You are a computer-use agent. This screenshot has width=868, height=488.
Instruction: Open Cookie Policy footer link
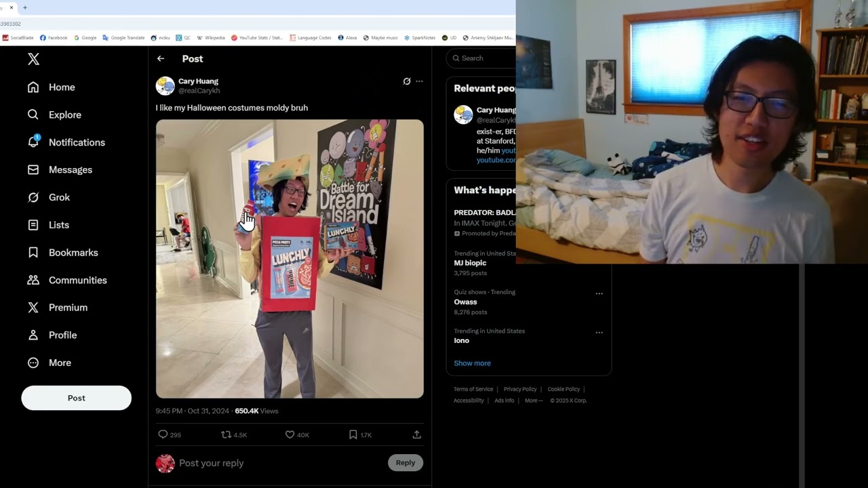[564, 389]
